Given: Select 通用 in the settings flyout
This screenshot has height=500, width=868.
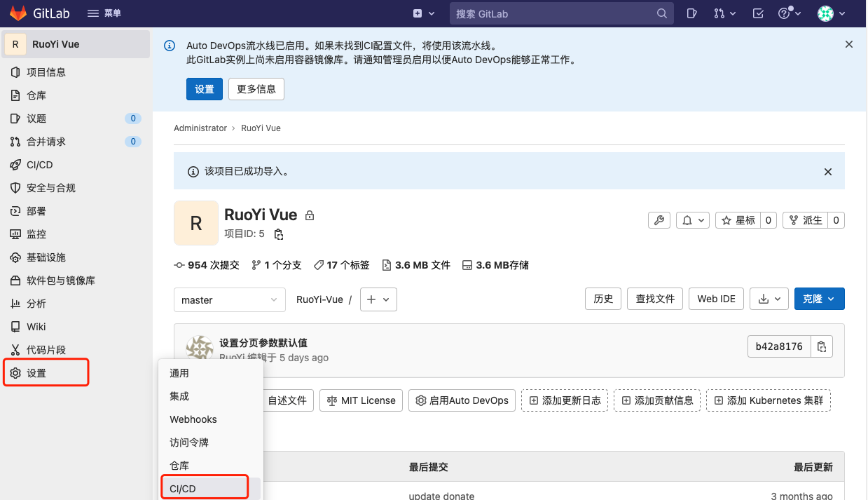Looking at the screenshot, I should (210, 373).
